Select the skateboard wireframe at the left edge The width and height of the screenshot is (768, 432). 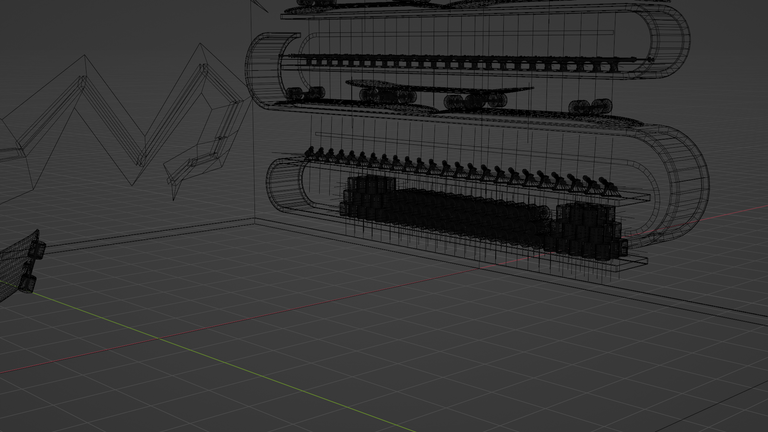[x=21, y=265]
